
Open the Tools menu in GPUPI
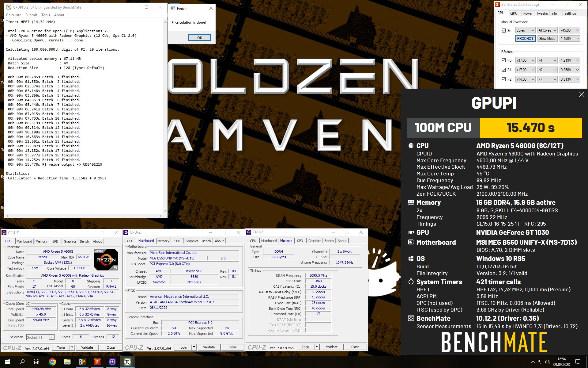click(46, 15)
